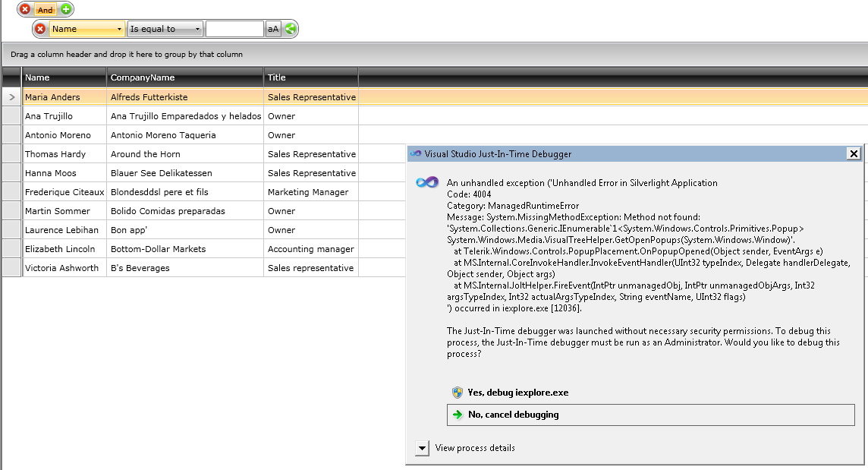Toggle the aA match case button
The height and width of the screenshot is (470, 868).
point(273,29)
